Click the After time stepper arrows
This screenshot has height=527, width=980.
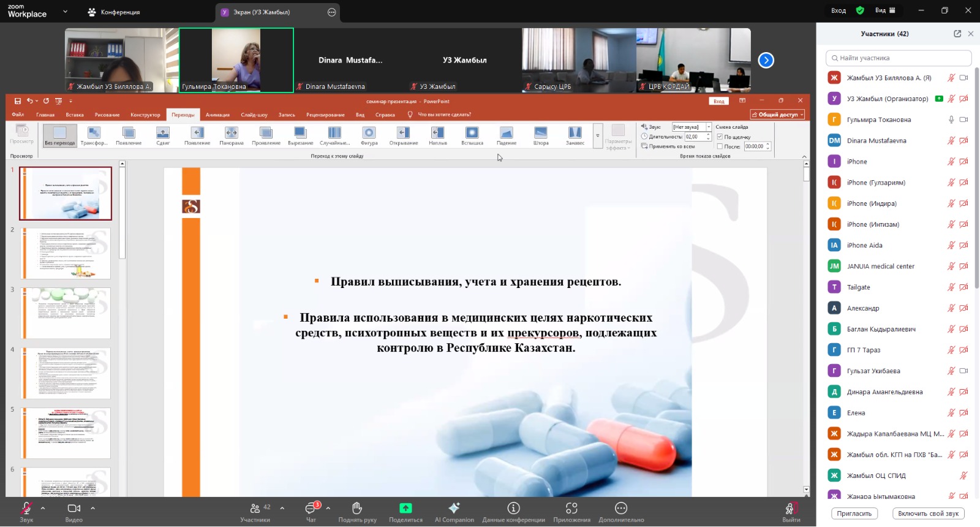[768, 146]
